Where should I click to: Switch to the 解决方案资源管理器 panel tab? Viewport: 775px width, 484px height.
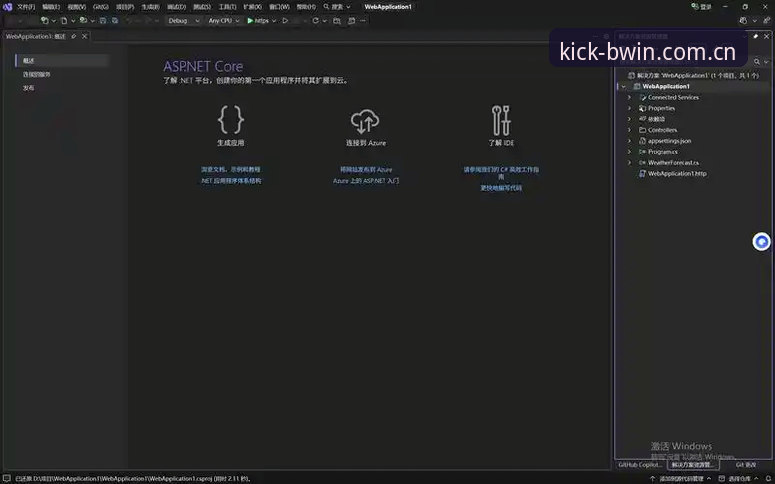click(x=693, y=465)
